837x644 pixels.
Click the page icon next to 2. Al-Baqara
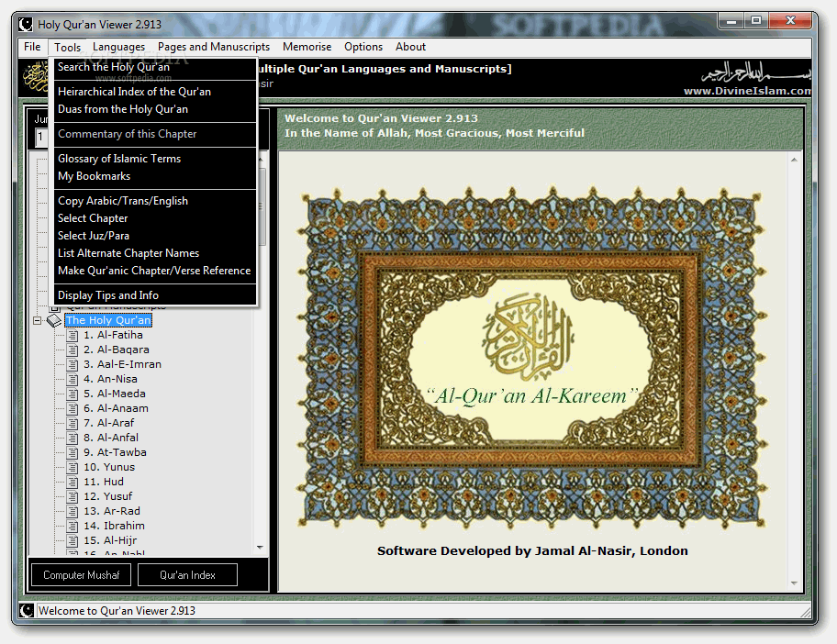point(73,350)
